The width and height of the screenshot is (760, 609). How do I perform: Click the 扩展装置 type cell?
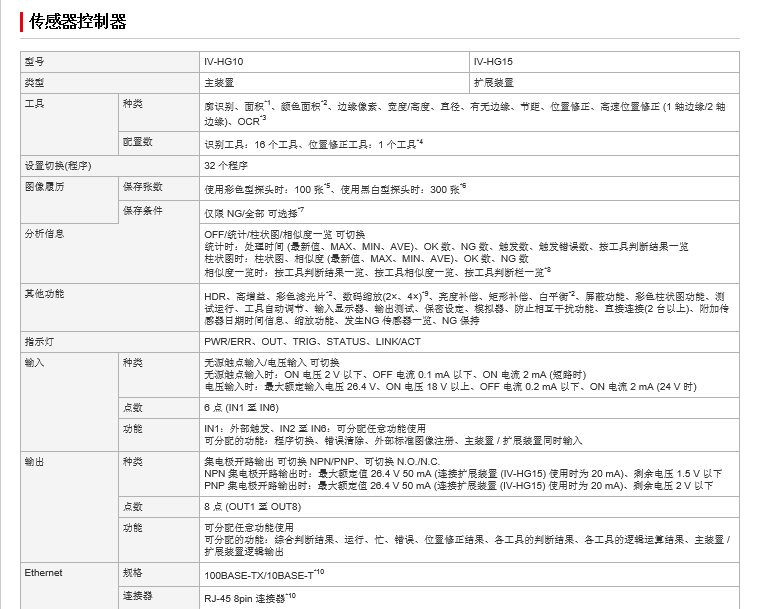click(x=493, y=82)
